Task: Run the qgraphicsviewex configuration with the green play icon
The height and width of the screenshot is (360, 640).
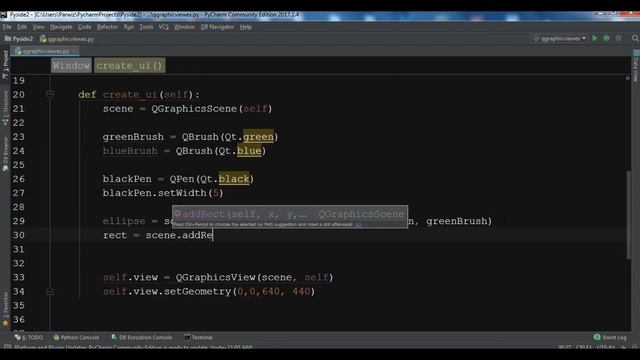Action: tap(595, 38)
